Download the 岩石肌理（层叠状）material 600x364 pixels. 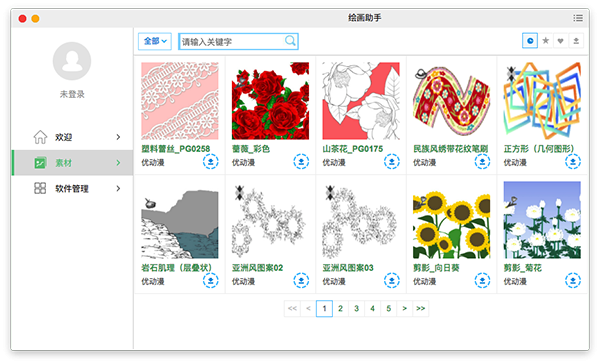click(210, 281)
